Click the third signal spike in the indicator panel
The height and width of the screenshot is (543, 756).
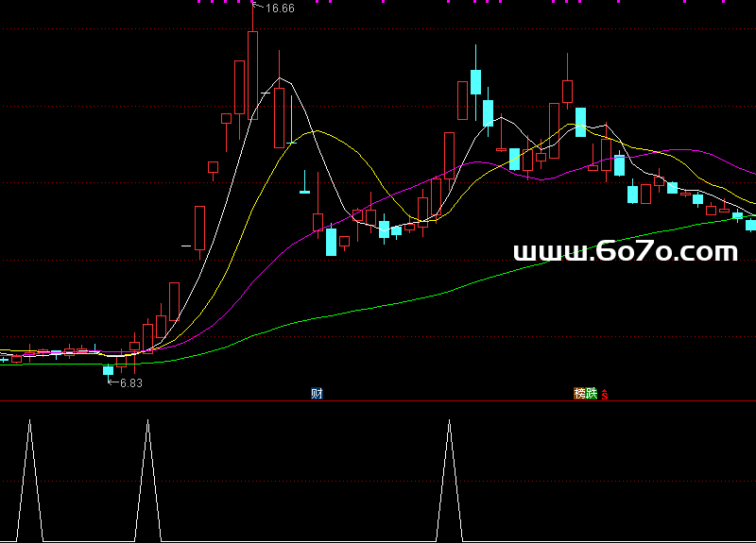pyautogui.click(x=450, y=481)
